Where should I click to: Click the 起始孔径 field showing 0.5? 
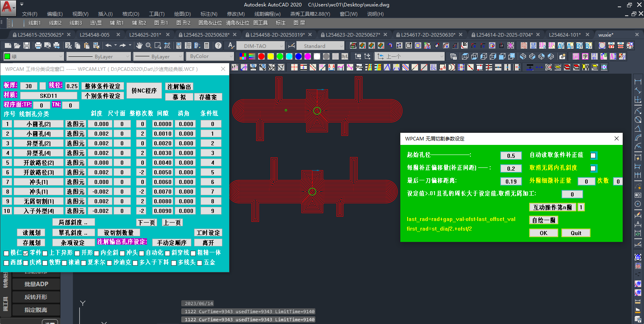tap(511, 156)
